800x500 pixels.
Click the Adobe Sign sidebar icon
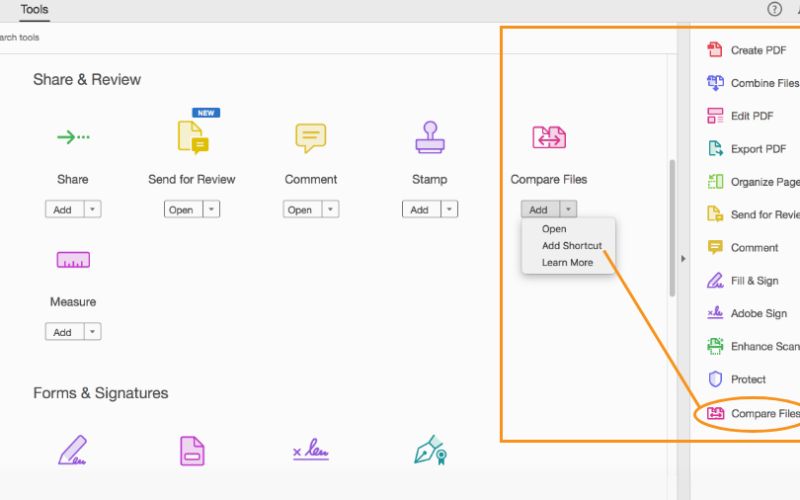[x=715, y=313]
